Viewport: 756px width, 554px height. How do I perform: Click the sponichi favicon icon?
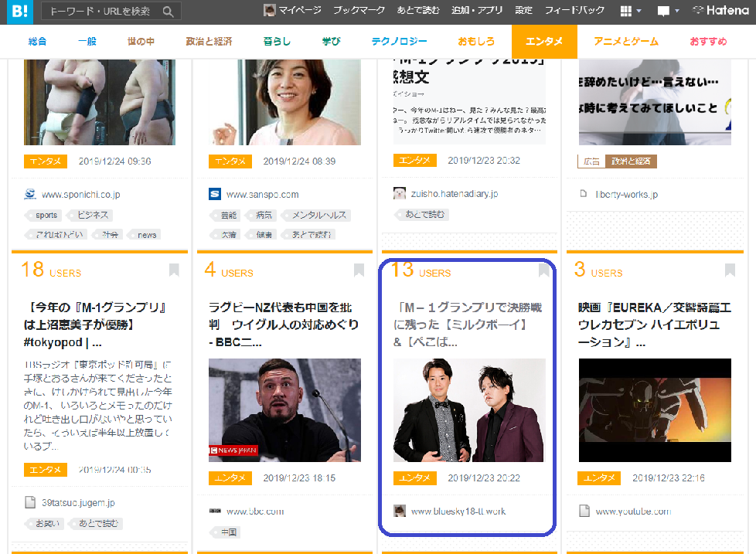(30, 194)
